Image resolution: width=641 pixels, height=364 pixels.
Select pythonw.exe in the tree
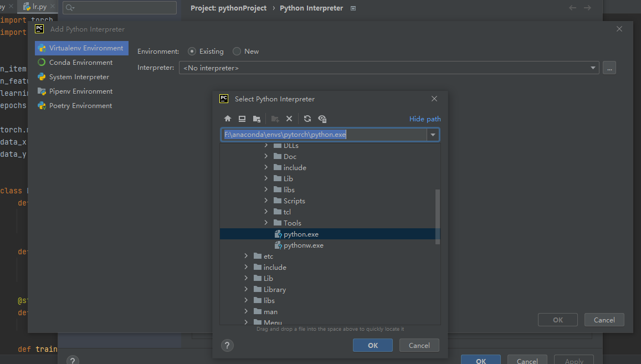point(329,245)
